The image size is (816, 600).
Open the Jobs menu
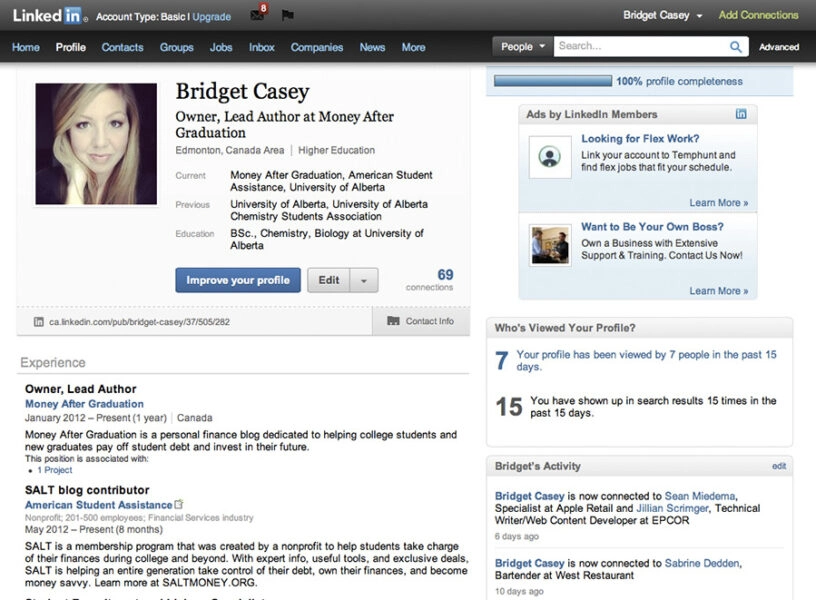221,47
